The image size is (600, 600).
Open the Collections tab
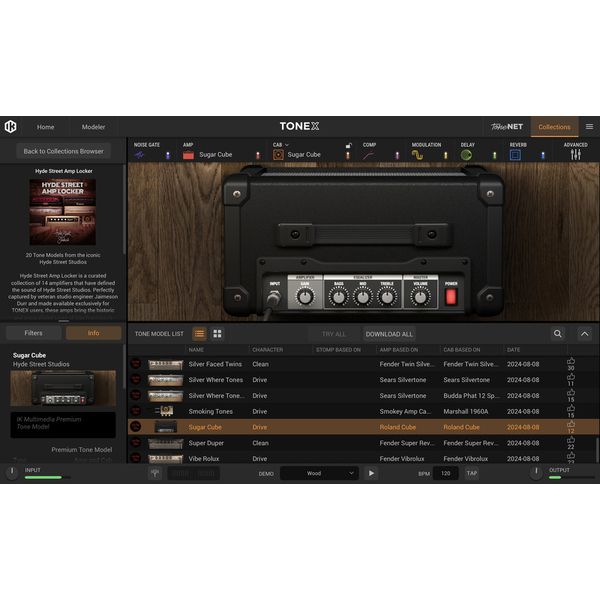click(554, 127)
